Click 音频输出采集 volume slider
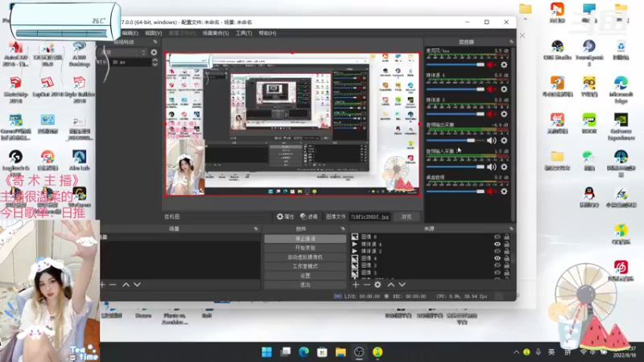This screenshot has width=644, height=362. click(455, 140)
